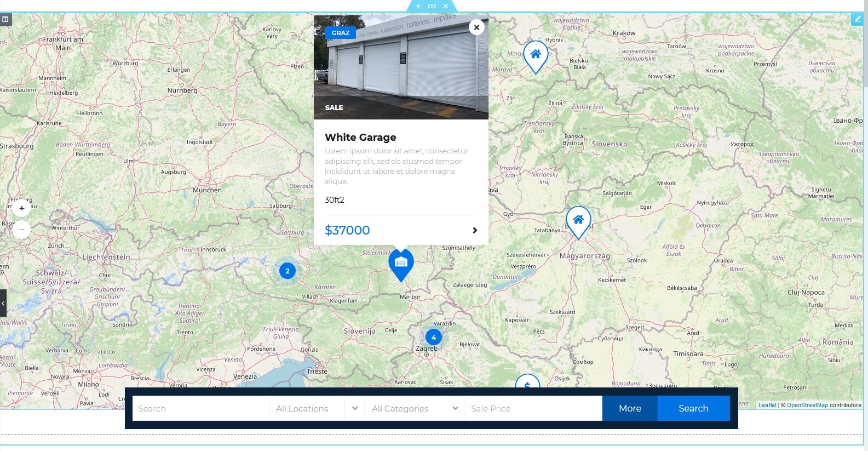
Task: Click the edit column icon at top left
Action: pyautogui.click(x=5, y=19)
